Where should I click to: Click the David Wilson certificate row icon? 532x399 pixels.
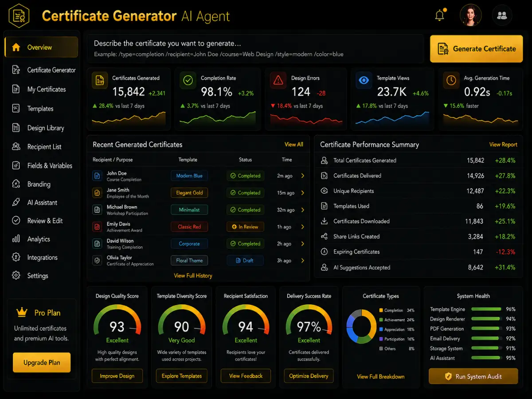click(97, 243)
